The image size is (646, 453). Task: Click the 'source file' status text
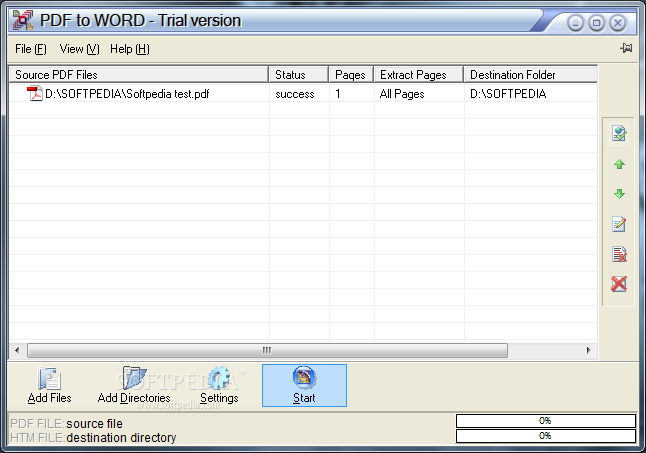click(x=94, y=423)
